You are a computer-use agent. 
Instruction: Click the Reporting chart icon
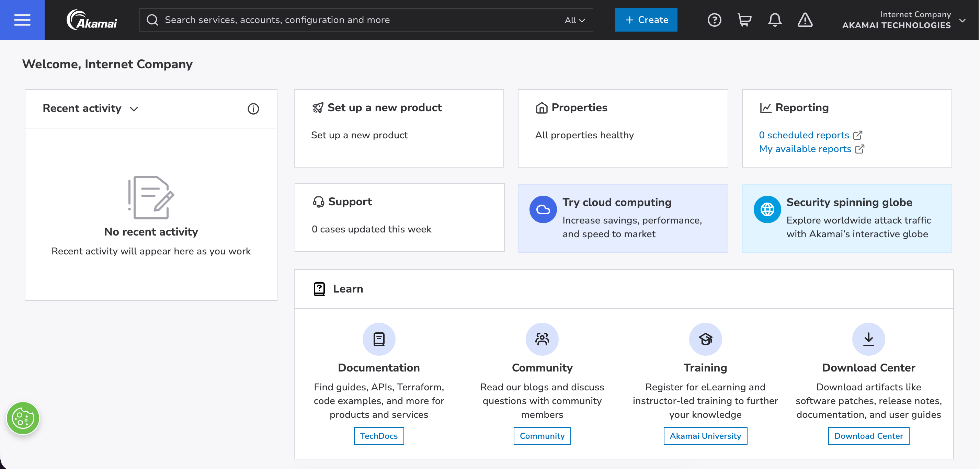tap(765, 108)
